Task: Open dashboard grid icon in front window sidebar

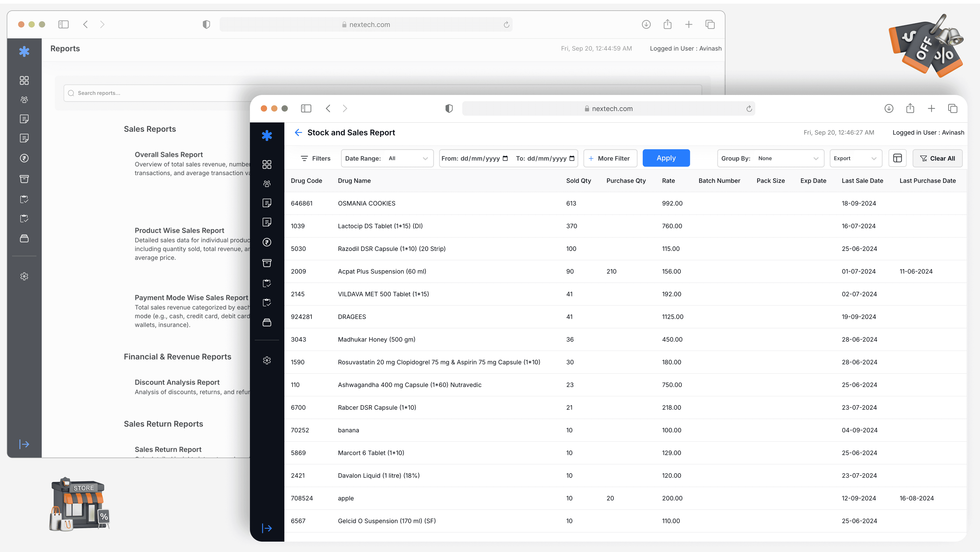Action: click(267, 164)
